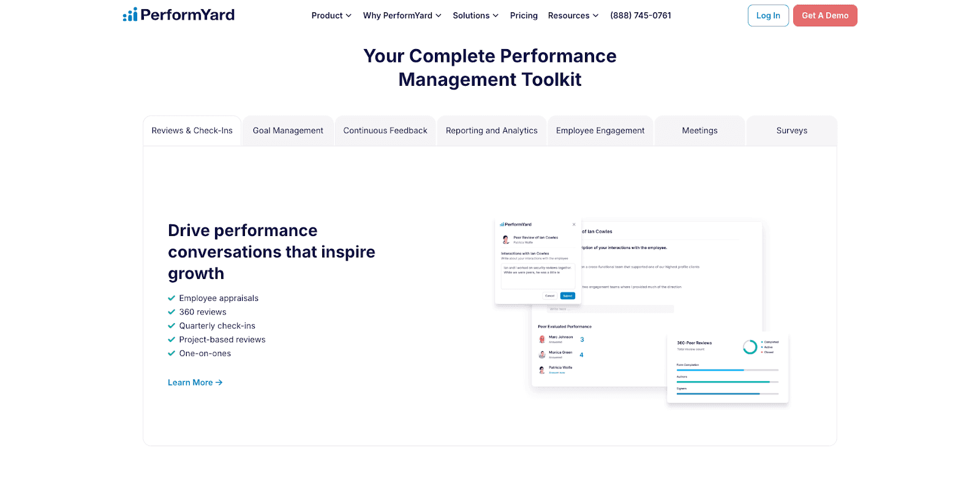Click the phone number (888) 745-0761

641,15
